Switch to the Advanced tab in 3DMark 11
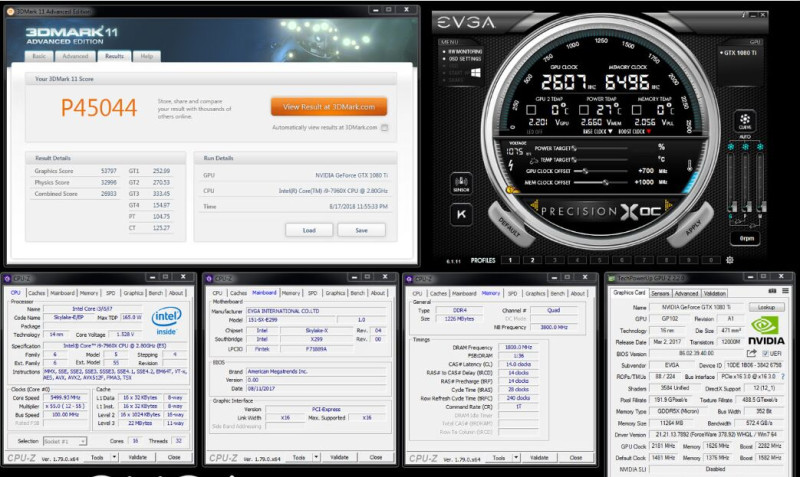The image size is (800, 477). click(x=76, y=56)
